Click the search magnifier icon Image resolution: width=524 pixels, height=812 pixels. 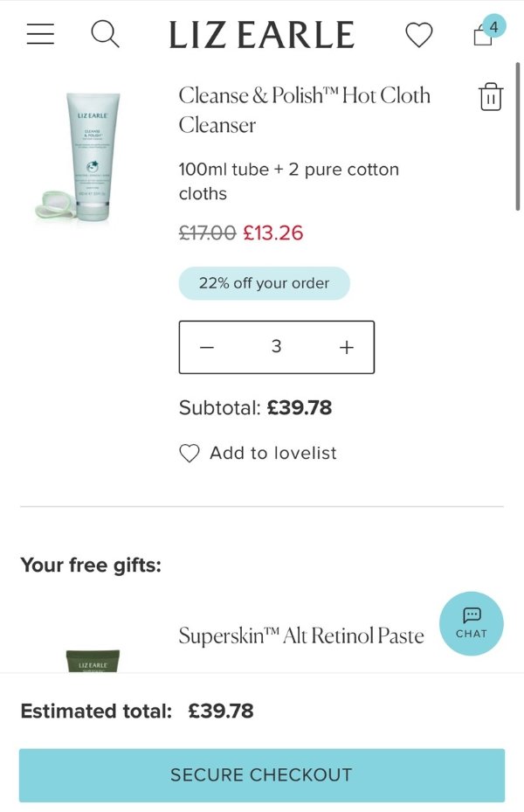click(105, 34)
